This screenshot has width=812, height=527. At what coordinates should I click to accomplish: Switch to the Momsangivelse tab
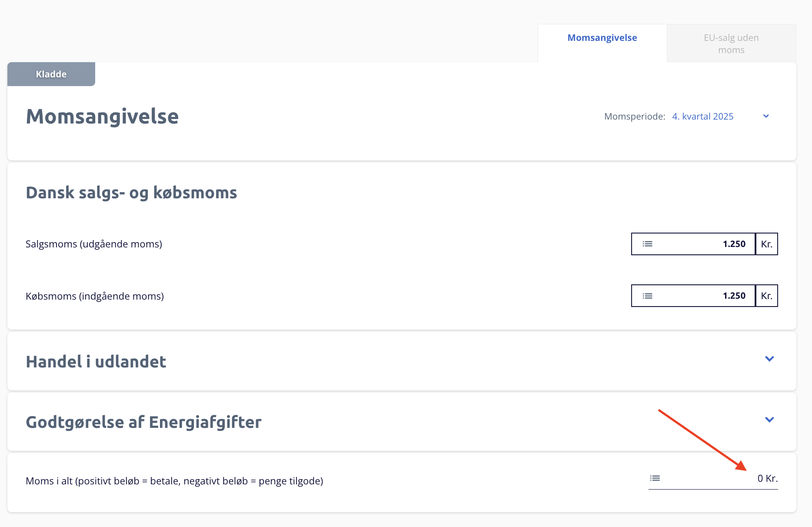602,38
